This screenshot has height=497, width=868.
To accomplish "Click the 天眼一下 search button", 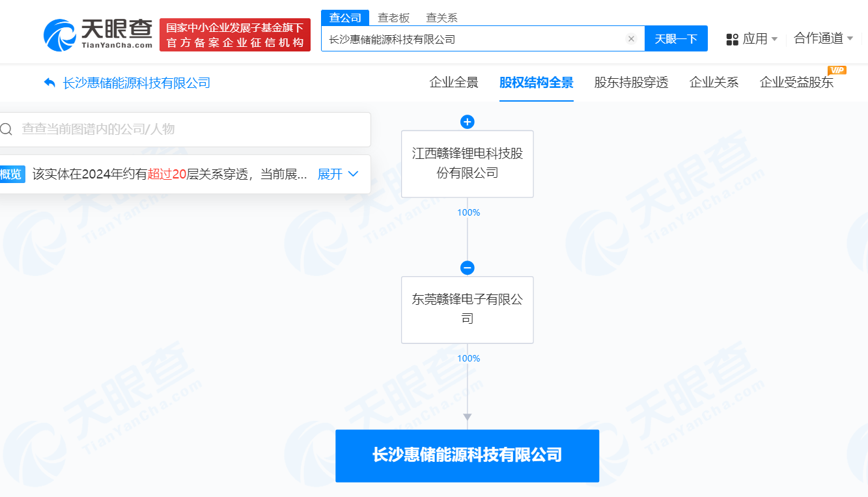I will [x=676, y=38].
